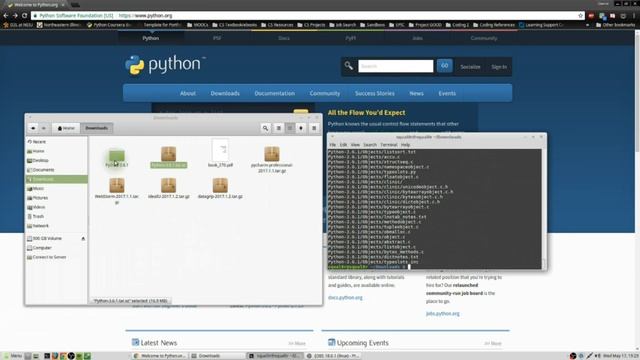640x360 pixels.
Task: Open the Documentation navigation menu
Action: pos(274,93)
